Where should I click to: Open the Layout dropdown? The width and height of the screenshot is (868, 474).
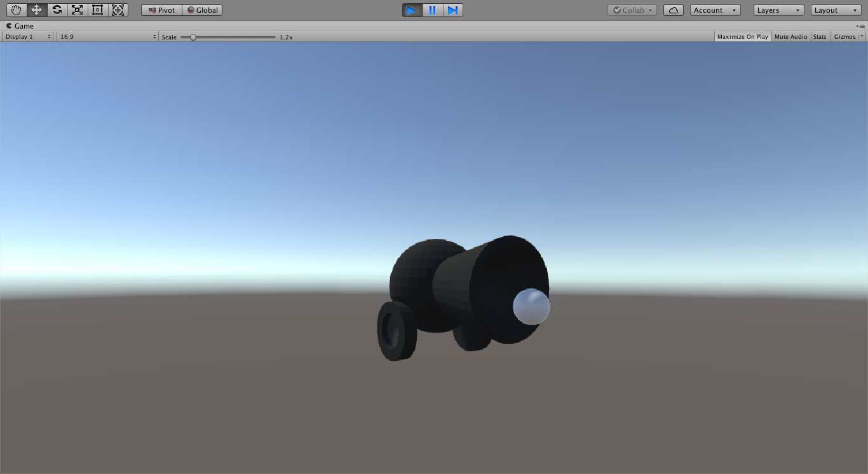pyautogui.click(x=836, y=10)
